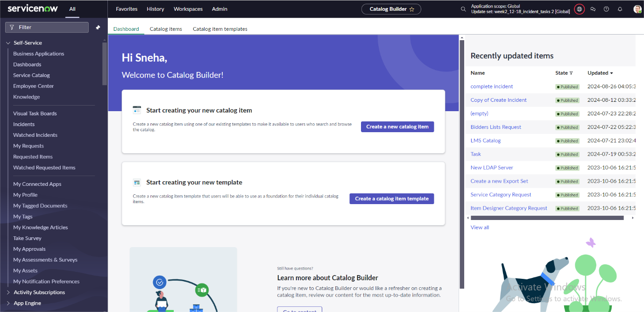Switch to the Catalog items tab
644x312 pixels.
(x=166, y=28)
